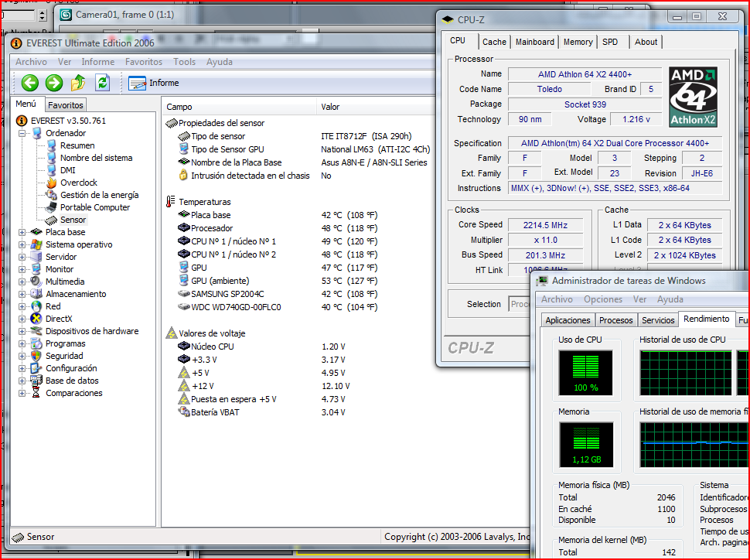Expand the Sistema operativo tree node
This screenshot has width=750, height=560.
click(x=22, y=244)
